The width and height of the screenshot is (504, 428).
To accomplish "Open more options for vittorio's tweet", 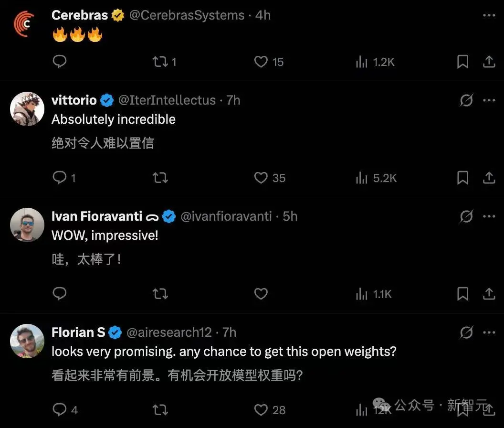I will (x=489, y=100).
